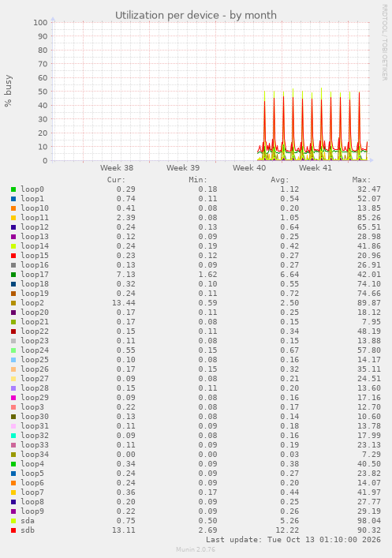Click the 'Week 40' x-axis label
This screenshot has height=558, width=392.
click(x=249, y=167)
